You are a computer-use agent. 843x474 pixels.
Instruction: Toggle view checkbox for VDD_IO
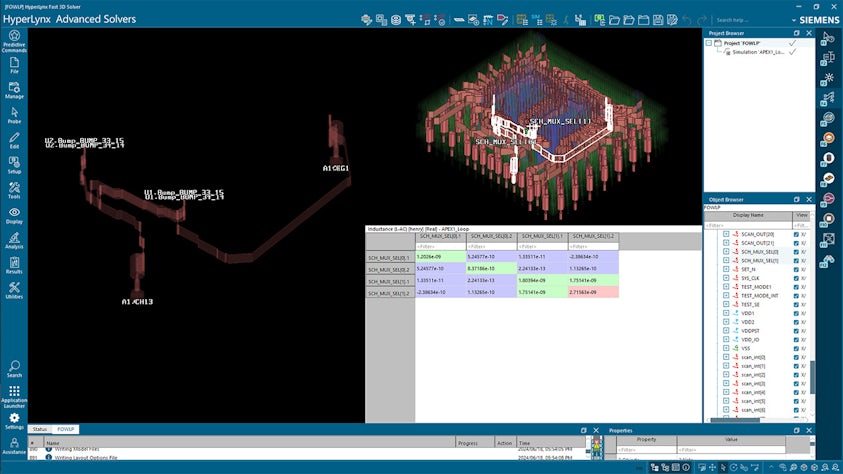click(796, 340)
